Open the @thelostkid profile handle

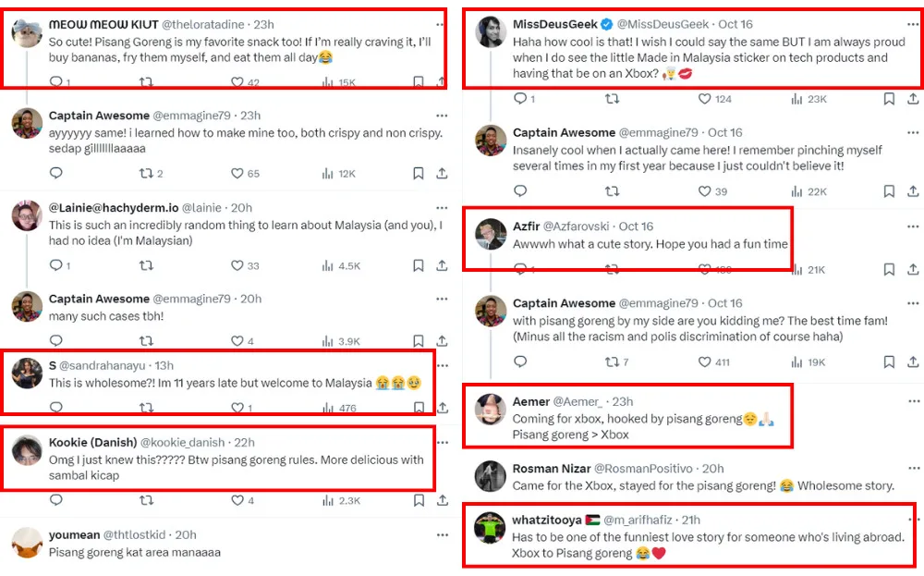coord(136,534)
